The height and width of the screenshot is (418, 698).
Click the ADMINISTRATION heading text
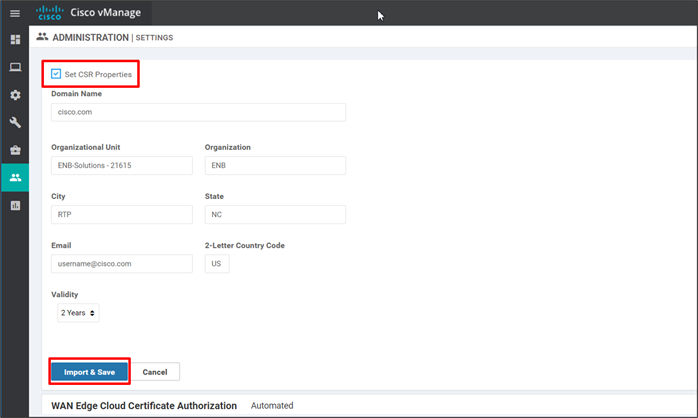tap(90, 38)
